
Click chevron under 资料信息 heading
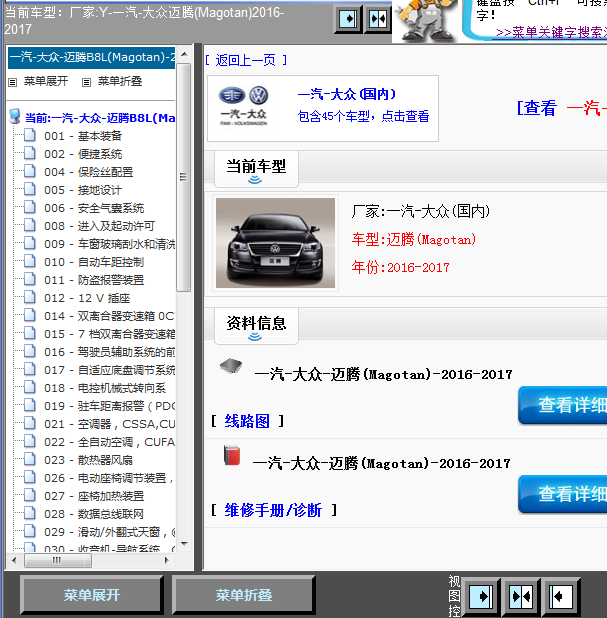pos(255,337)
